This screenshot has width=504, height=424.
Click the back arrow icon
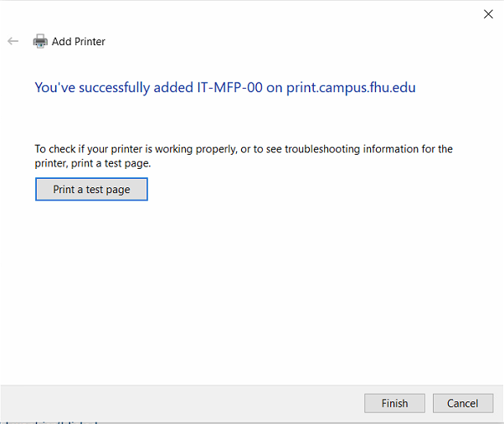tap(13, 42)
